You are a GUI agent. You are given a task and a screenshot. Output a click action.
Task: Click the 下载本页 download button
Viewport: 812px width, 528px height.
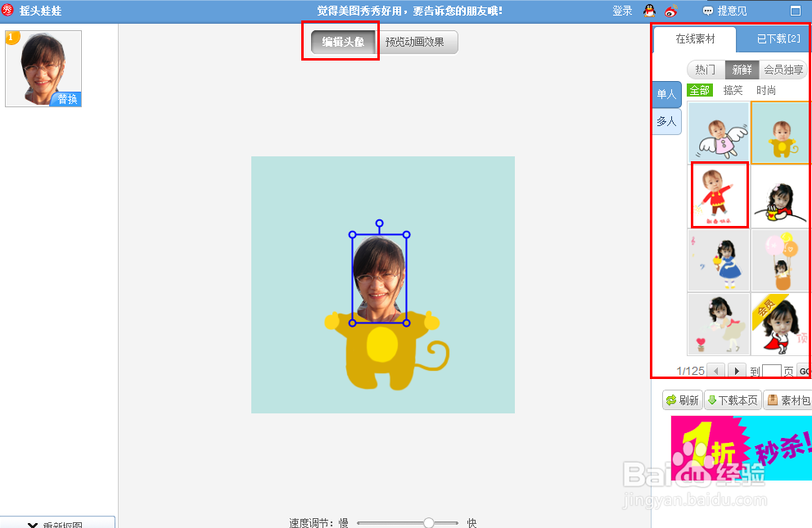click(x=733, y=400)
